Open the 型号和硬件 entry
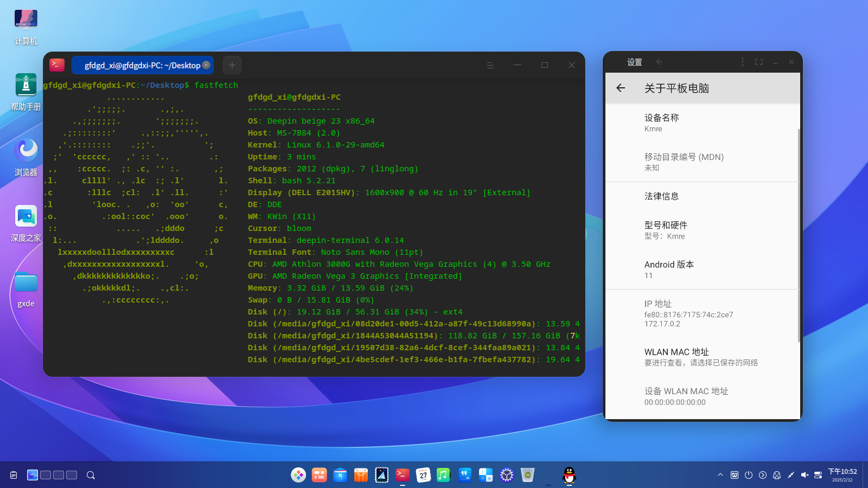 point(702,230)
